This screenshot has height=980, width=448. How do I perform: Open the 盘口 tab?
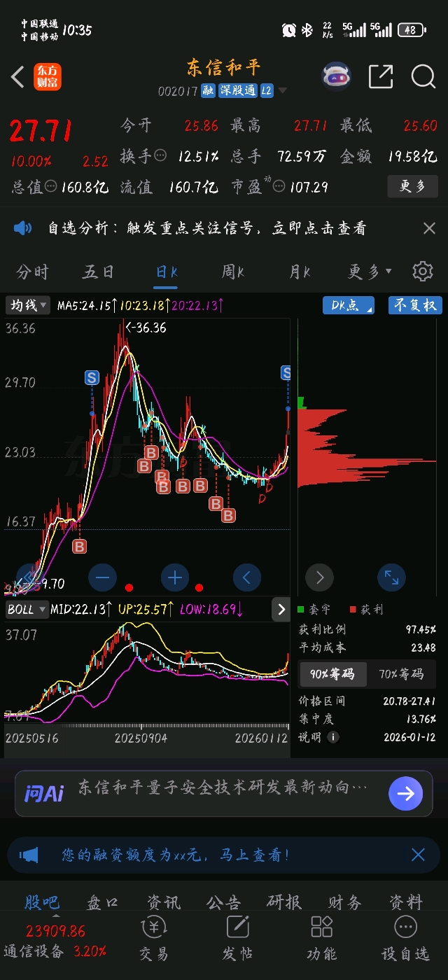tap(103, 902)
